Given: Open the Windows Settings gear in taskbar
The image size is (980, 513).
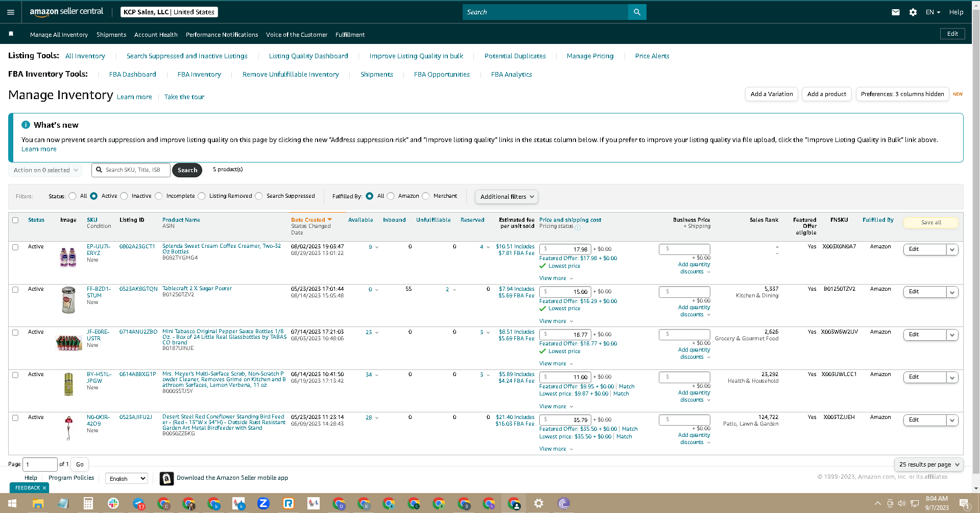Looking at the screenshot, I should coord(538,504).
